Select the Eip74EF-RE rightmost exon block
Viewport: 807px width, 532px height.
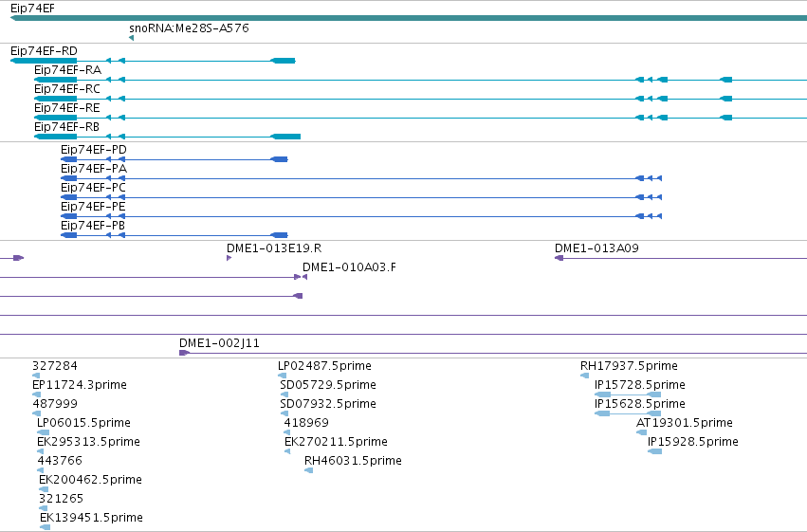click(x=725, y=118)
